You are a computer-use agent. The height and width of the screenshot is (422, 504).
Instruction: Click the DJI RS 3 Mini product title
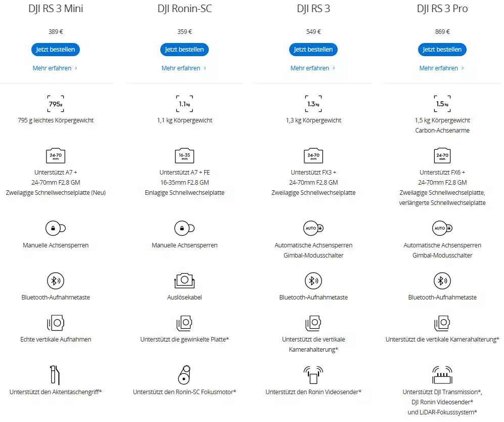(x=56, y=9)
